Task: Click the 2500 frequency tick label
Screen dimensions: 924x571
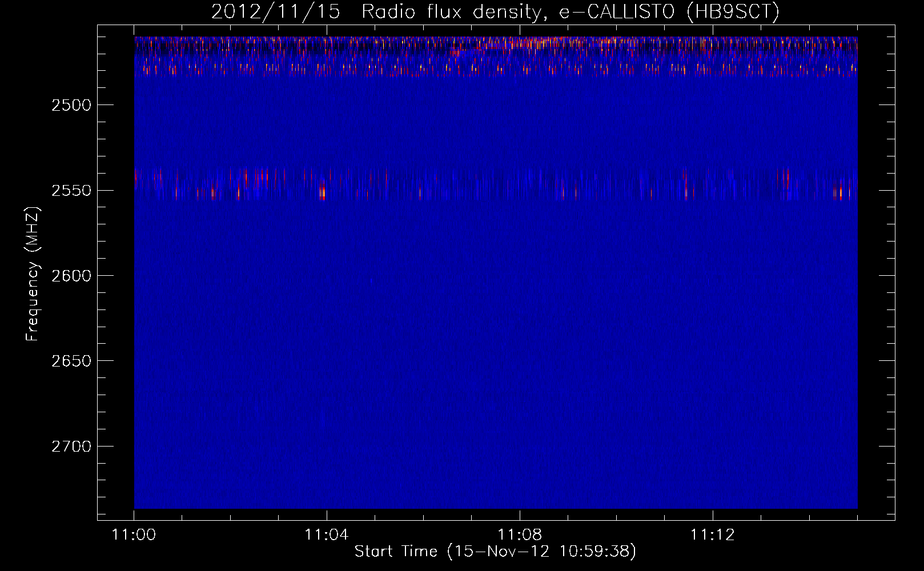Action: tap(71, 105)
